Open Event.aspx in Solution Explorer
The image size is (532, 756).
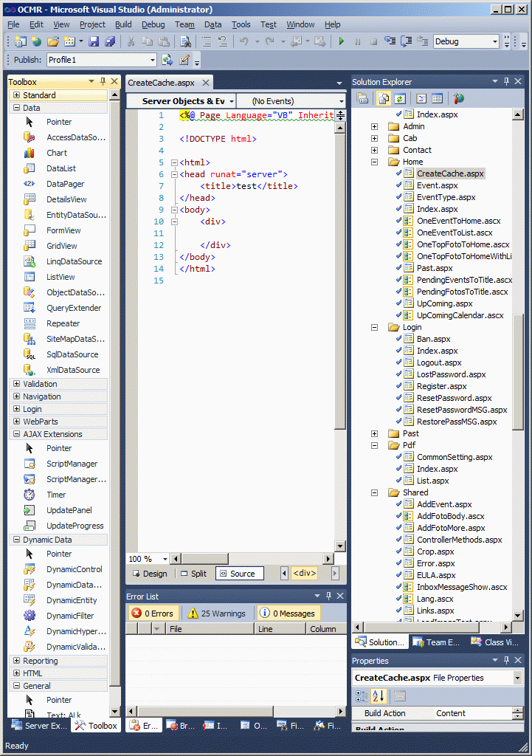[437, 185]
